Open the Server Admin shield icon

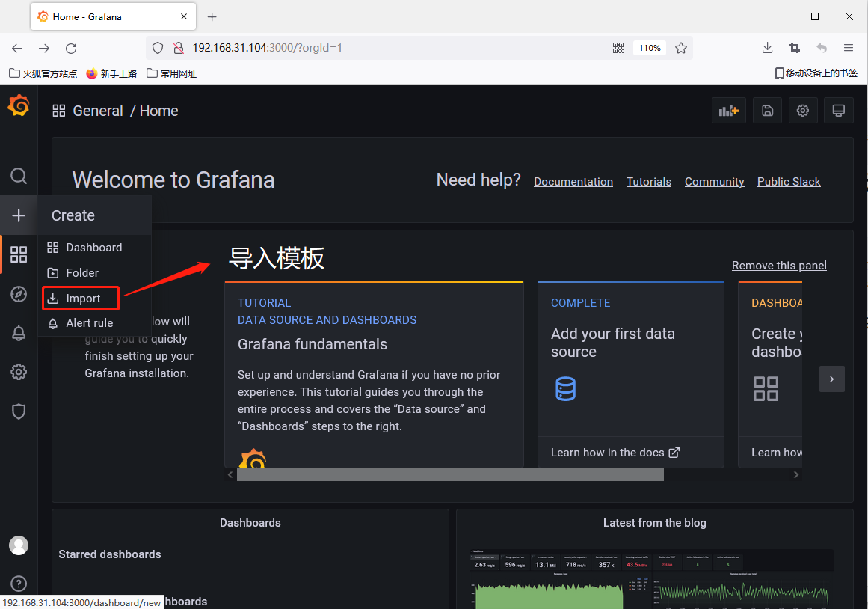[x=19, y=411]
